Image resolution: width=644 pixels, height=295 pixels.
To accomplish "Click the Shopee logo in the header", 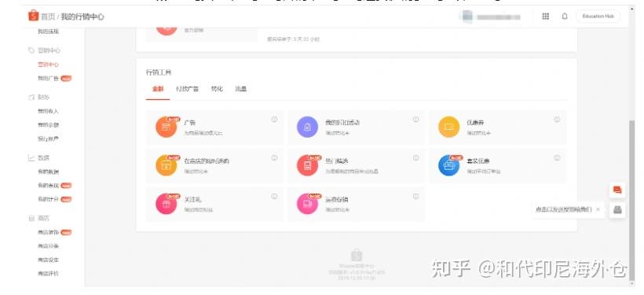I will pyautogui.click(x=33, y=16).
